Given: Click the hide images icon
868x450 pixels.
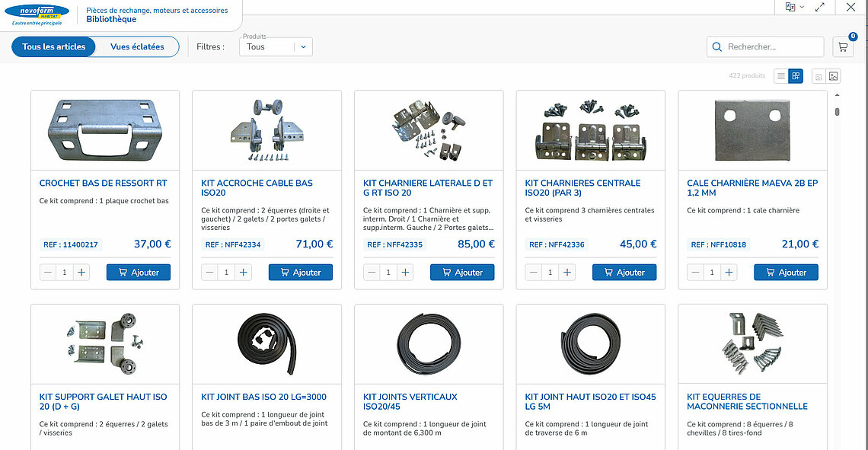Looking at the screenshot, I should (x=819, y=76).
